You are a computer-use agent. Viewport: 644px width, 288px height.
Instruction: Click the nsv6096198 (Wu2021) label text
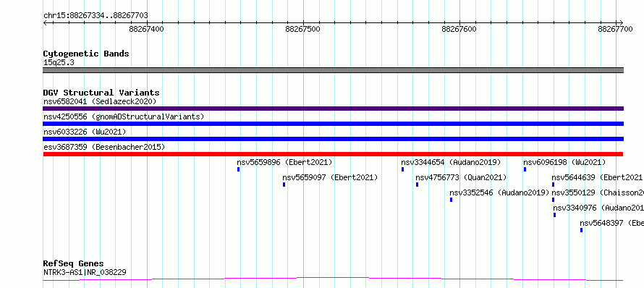(x=564, y=162)
